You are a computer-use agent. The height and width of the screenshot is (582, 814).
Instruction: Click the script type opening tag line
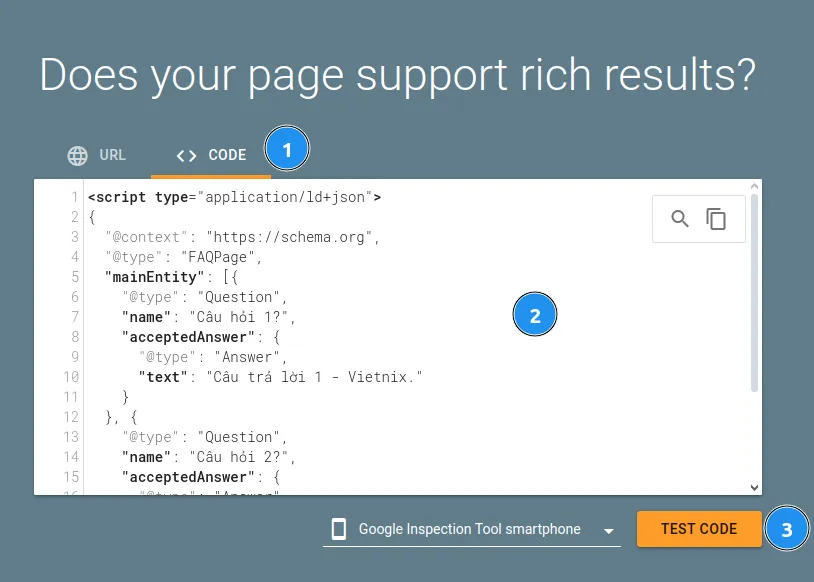(234, 197)
